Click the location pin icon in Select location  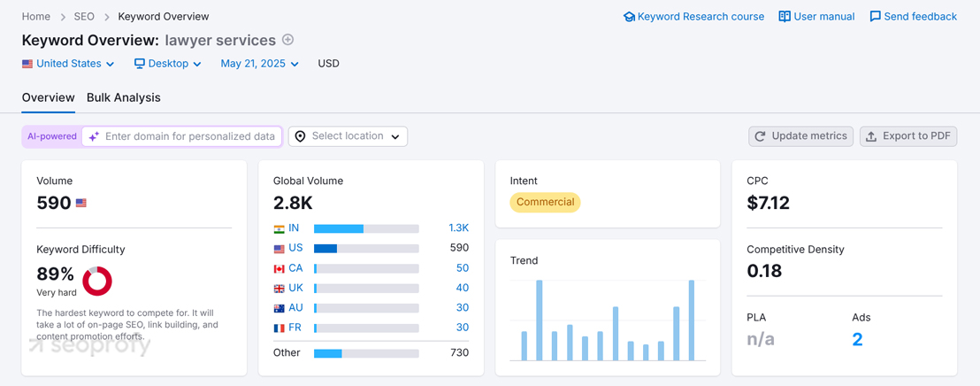click(x=300, y=136)
